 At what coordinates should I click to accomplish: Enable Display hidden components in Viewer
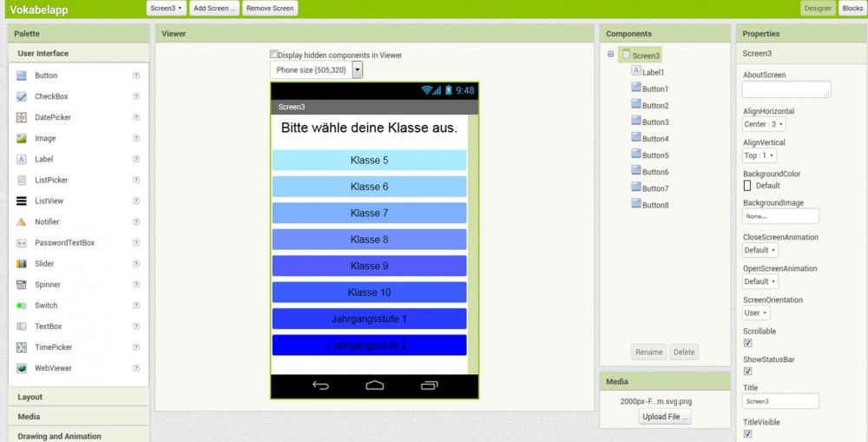tap(274, 54)
